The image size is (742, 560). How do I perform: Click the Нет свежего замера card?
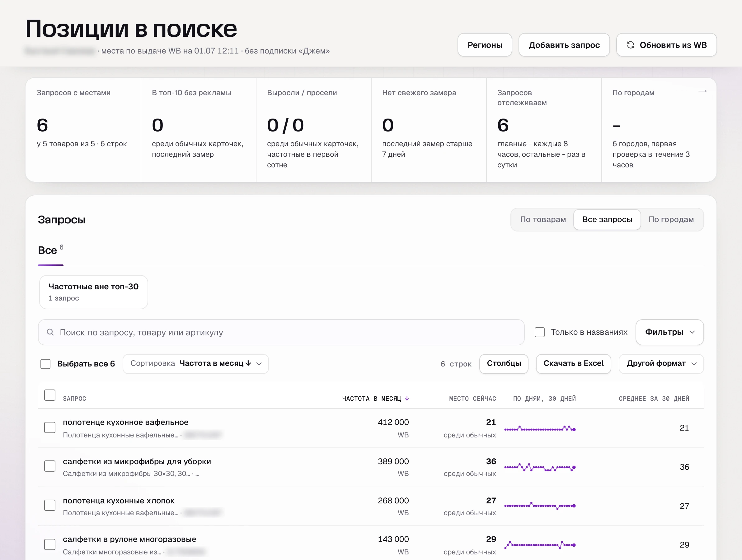coord(429,130)
